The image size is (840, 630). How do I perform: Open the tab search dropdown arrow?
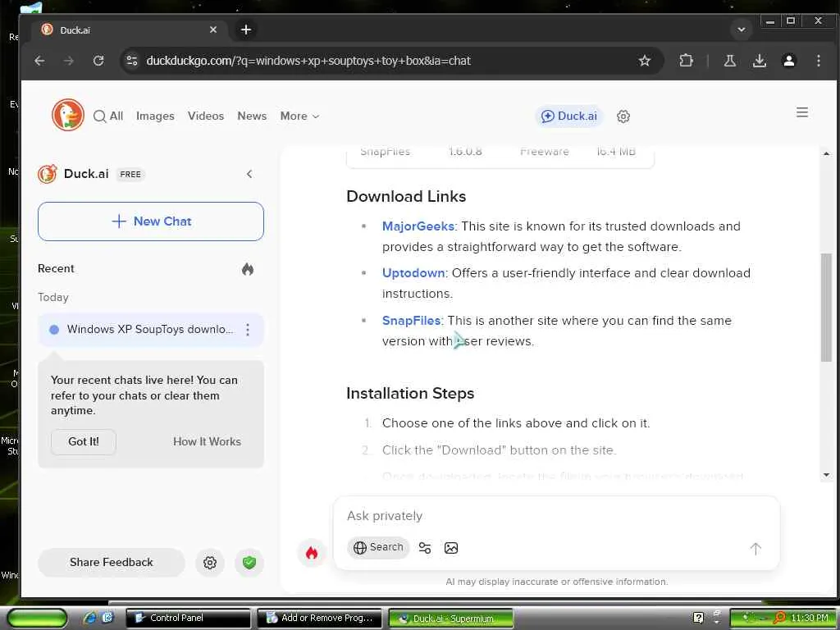(x=742, y=30)
